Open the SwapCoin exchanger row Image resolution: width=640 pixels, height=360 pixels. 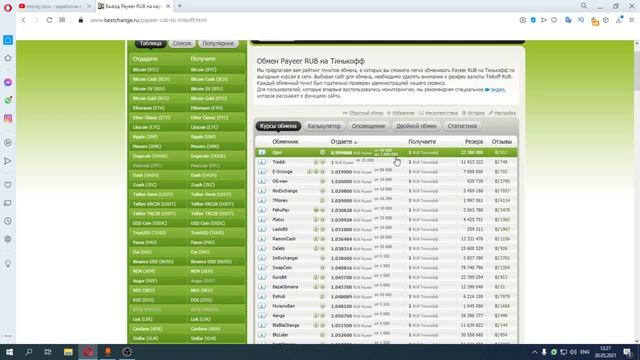pyautogui.click(x=386, y=268)
